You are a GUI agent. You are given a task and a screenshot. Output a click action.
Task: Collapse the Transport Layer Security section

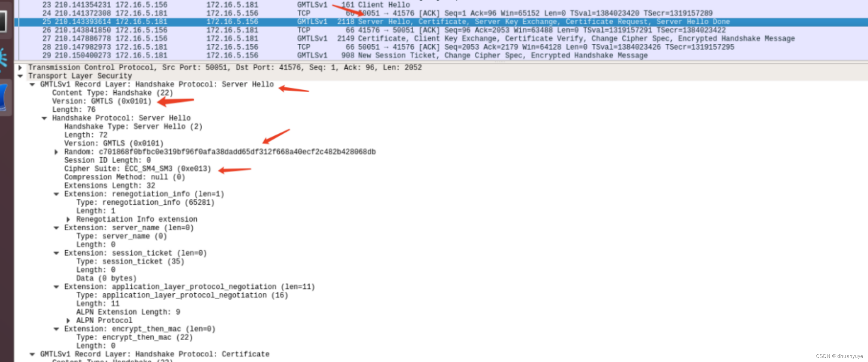tap(20, 76)
